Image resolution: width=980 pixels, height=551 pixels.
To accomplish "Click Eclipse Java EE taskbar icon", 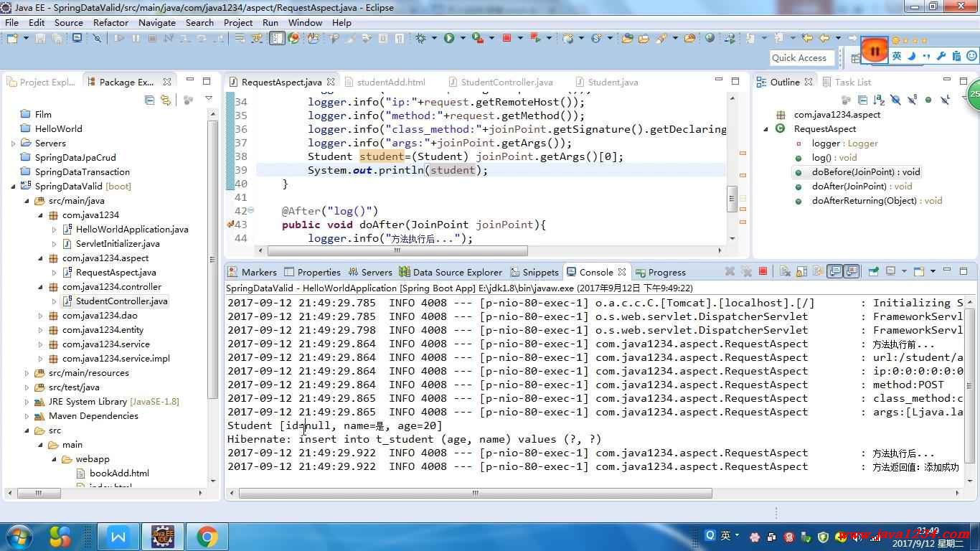I will click(163, 536).
